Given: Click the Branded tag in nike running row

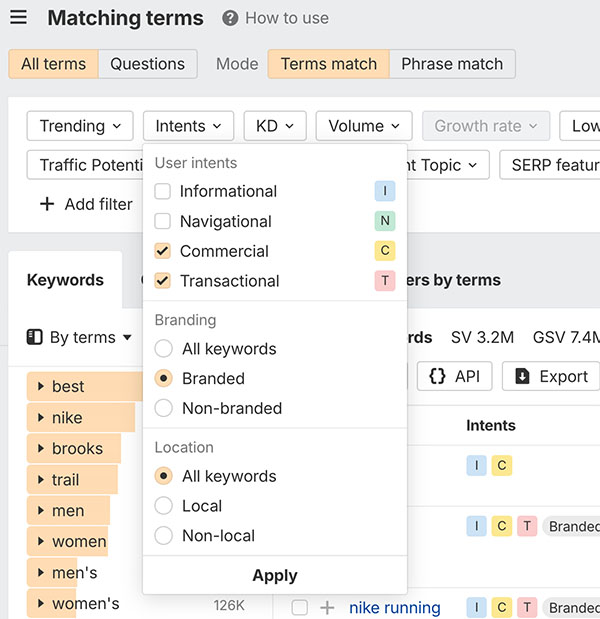Looking at the screenshot, I should coord(572,608).
